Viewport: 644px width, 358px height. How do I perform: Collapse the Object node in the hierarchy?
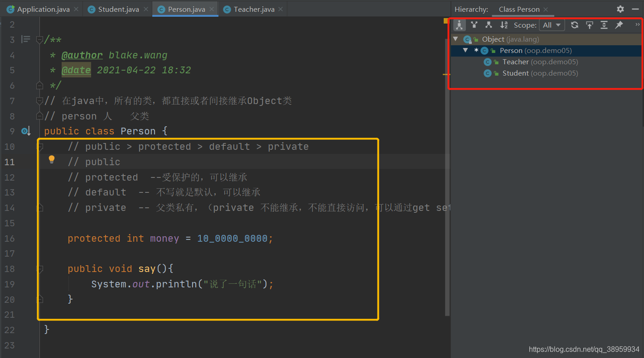point(455,39)
